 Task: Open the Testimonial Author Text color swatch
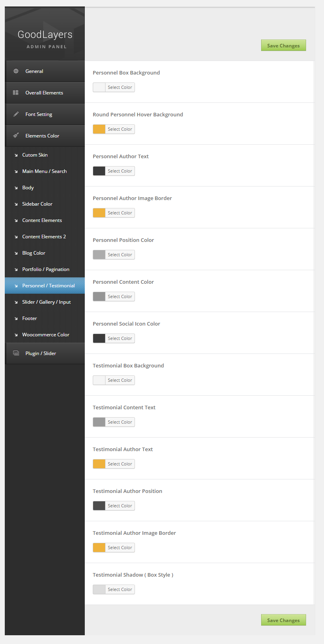pyautogui.click(x=99, y=464)
